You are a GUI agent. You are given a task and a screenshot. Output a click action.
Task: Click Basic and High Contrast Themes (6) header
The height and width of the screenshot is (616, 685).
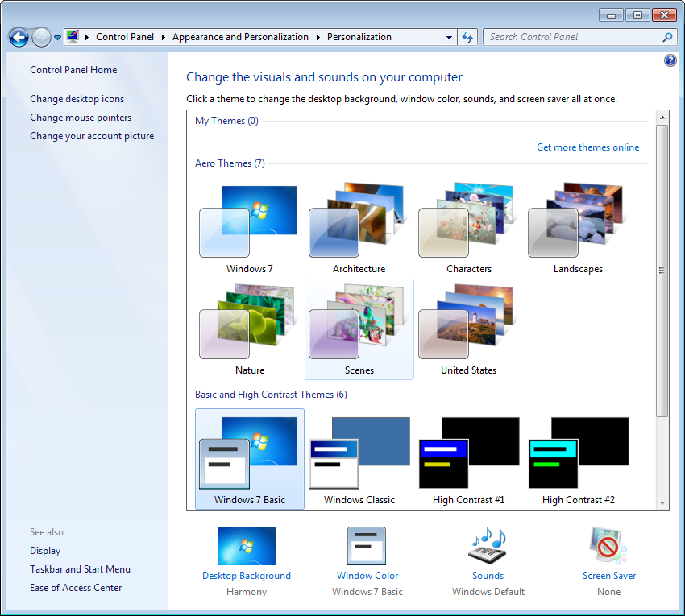point(271,395)
